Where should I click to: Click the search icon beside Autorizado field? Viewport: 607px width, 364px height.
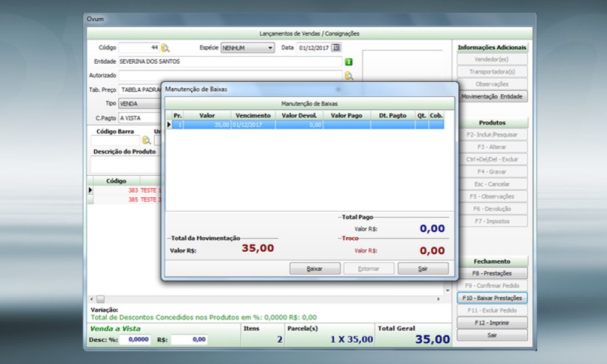[x=348, y=76]
